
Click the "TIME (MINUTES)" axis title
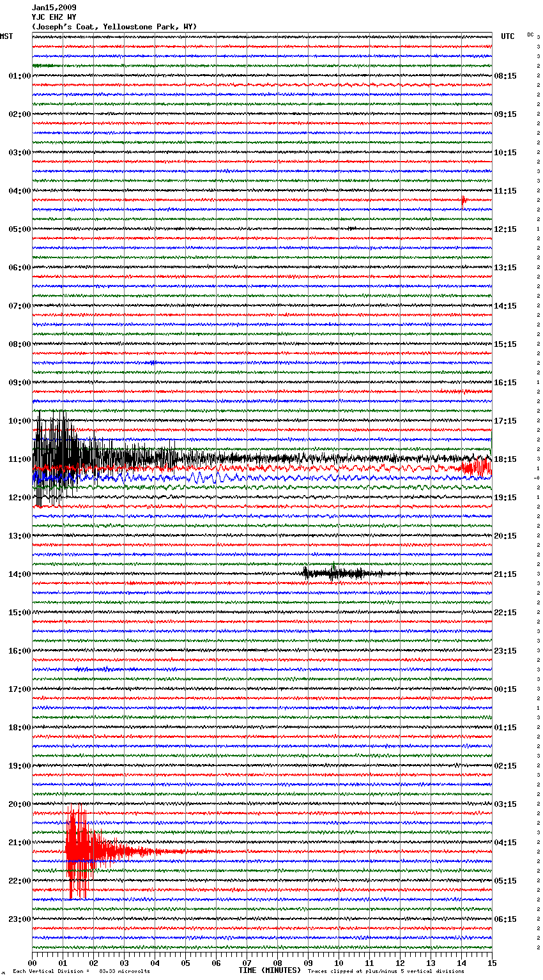click(270, 970)
